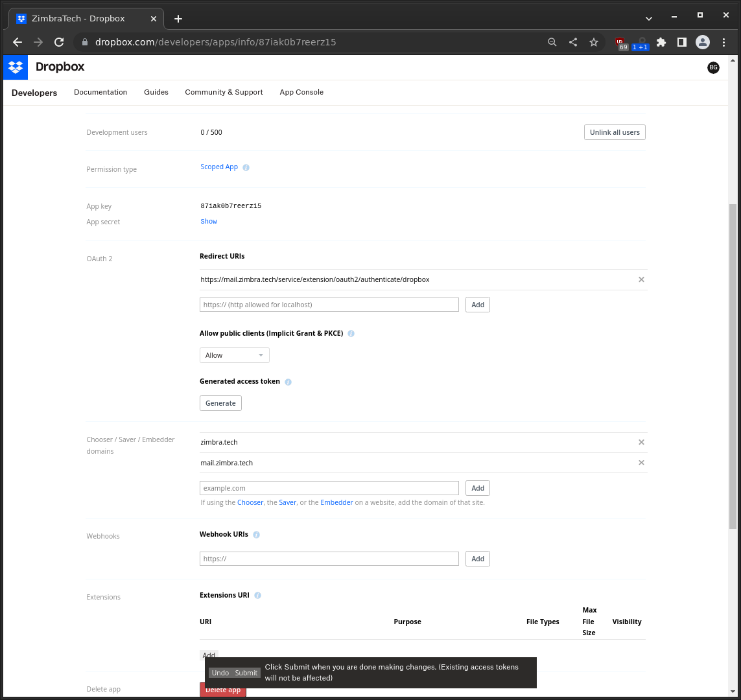Image resolution: width=741 pixels, height=700 pixels.
Task: Click the example.com domain input field
Action: [x=329, y=488]
